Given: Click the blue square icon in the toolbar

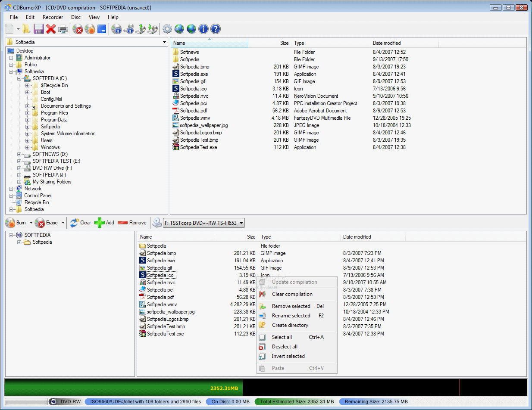Looking at the screenshot, I should point(102,29).
